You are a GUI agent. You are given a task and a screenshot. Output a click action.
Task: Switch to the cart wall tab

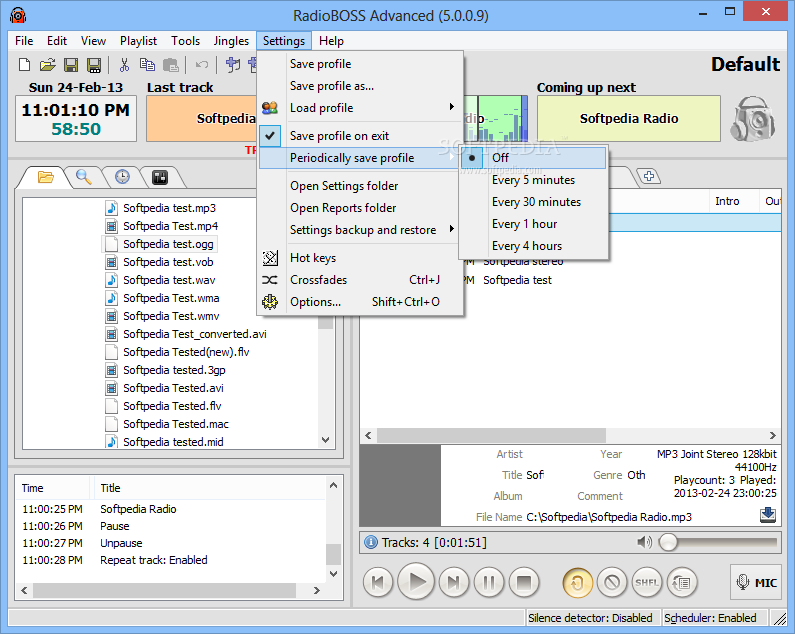pos(160,177)
